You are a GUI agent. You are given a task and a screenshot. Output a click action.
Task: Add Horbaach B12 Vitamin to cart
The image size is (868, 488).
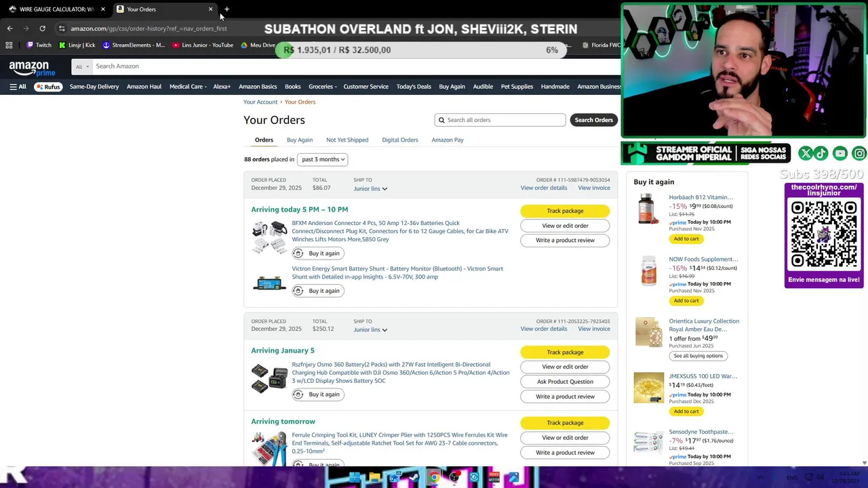tap(686, 239)
